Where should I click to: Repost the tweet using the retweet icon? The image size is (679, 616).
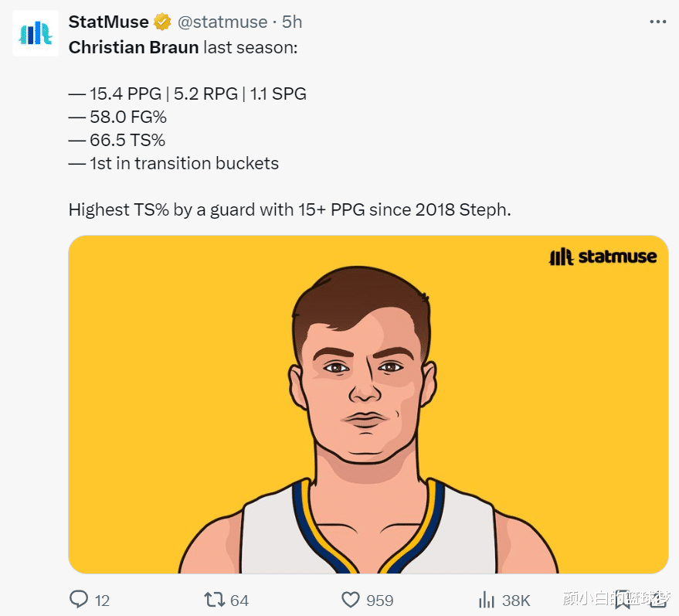click(212, 600)
